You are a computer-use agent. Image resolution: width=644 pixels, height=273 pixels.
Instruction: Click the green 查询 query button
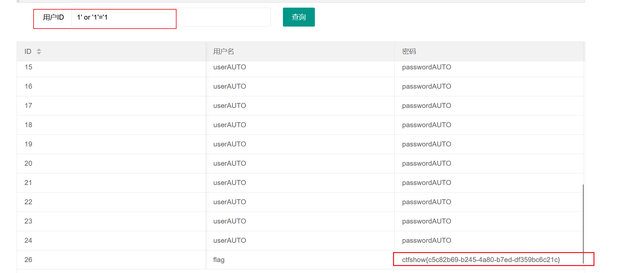299,17
